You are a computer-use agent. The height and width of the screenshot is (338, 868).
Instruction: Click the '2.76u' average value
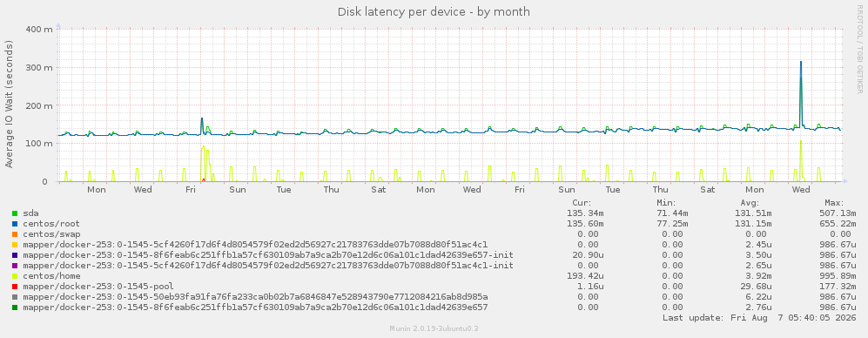click(x=758, y=308)
